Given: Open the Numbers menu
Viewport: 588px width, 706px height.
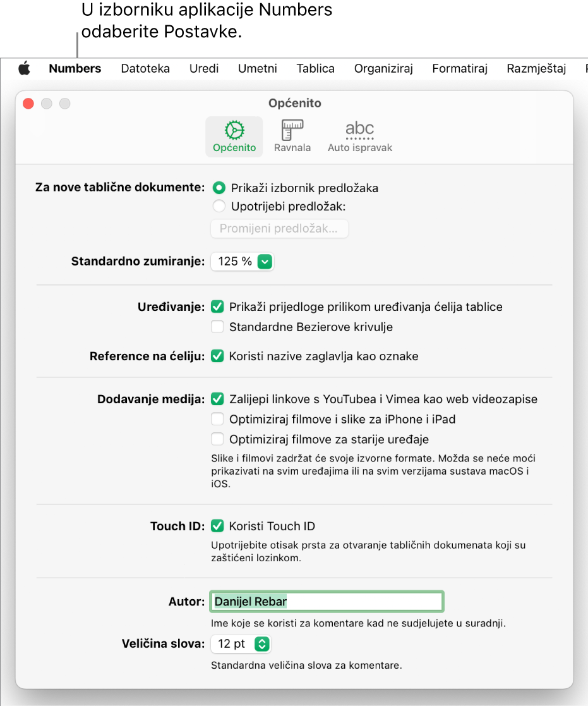Looking at the screenshot, I should [x=75, y=68].
